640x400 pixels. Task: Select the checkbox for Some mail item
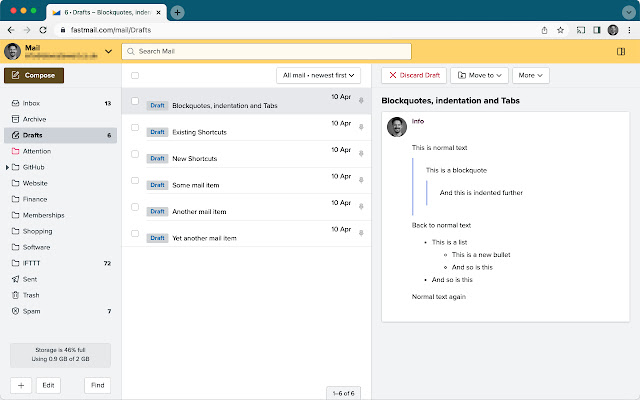(x=135, y=181)
